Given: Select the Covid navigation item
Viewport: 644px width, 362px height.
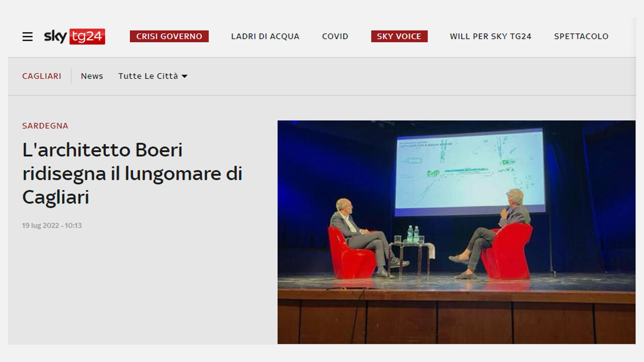Looking at the screenshot, I should pos(335,36).
